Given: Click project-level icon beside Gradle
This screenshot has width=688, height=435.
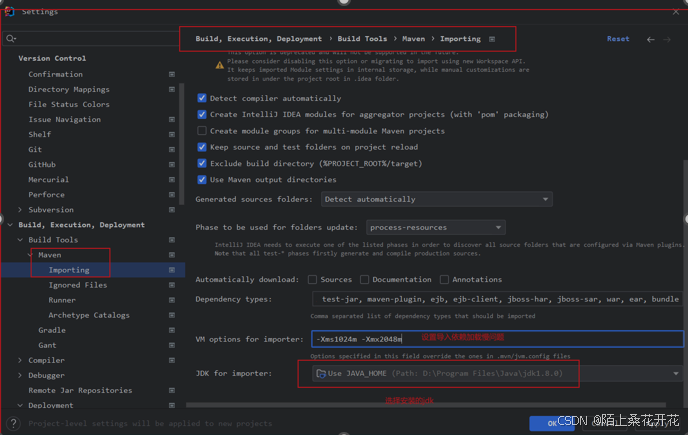Looking at the screenshot, I should [172, 330].
